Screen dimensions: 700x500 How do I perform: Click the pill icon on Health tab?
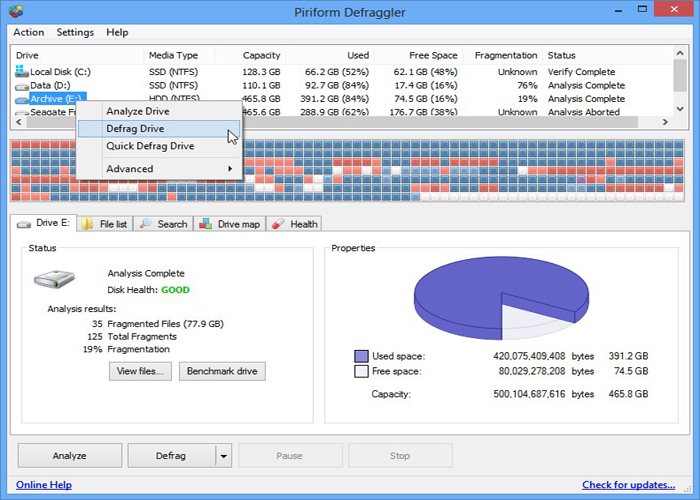click(278, 224)
